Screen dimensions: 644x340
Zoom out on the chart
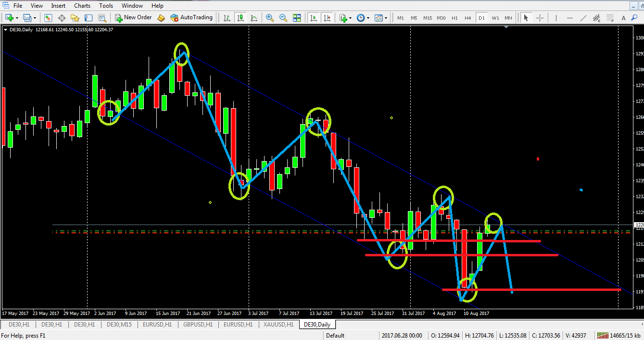[x=283, y=18]
